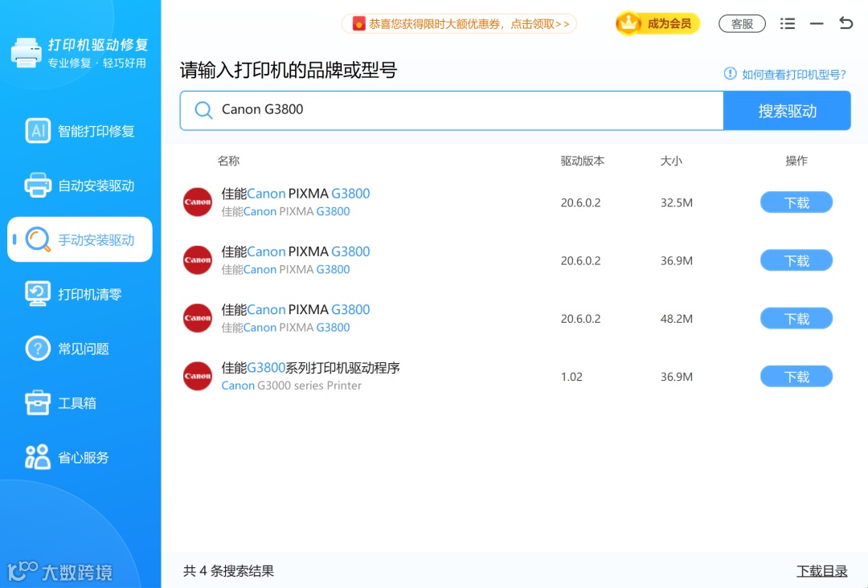Open 工具箱 menu item
868x588 pixels.
point(80,402)
